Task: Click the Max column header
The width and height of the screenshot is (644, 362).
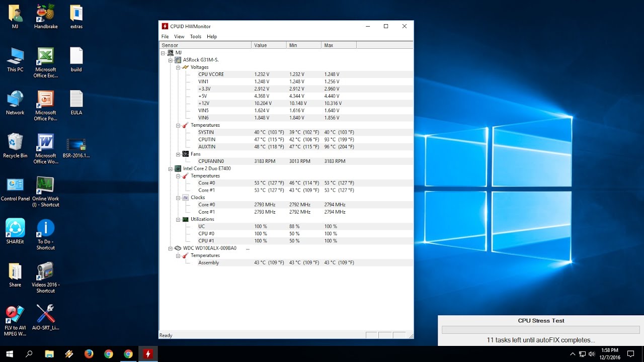Action: (x=339, y=45)
